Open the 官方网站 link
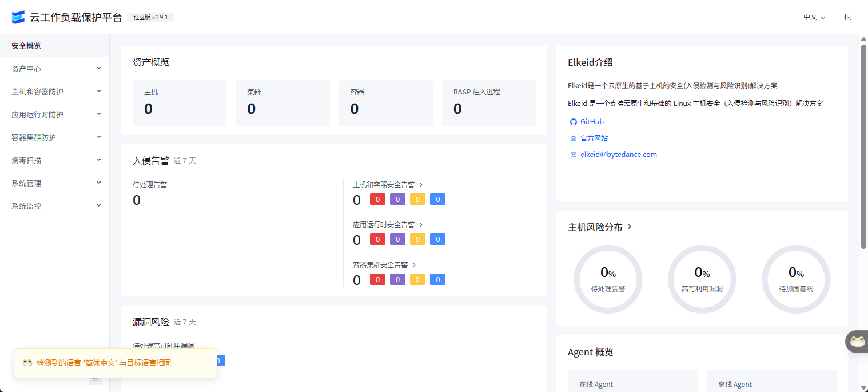 (x=594, y=138)
